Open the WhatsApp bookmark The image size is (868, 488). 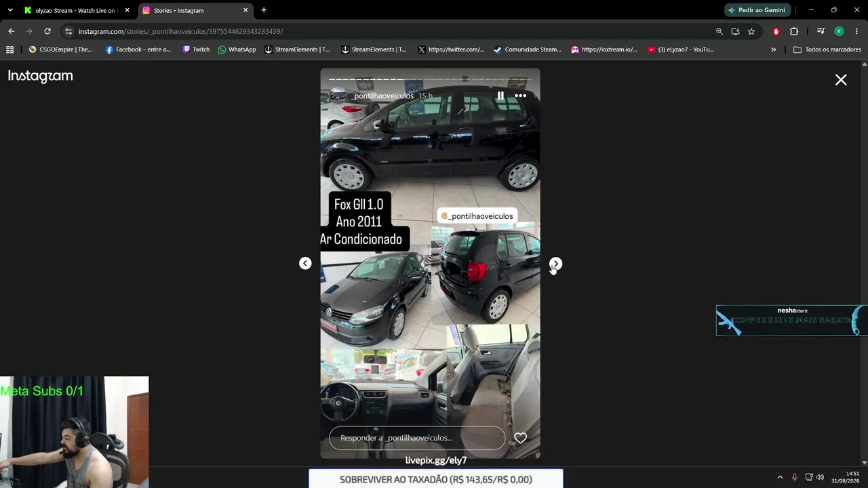pos(237,49)
